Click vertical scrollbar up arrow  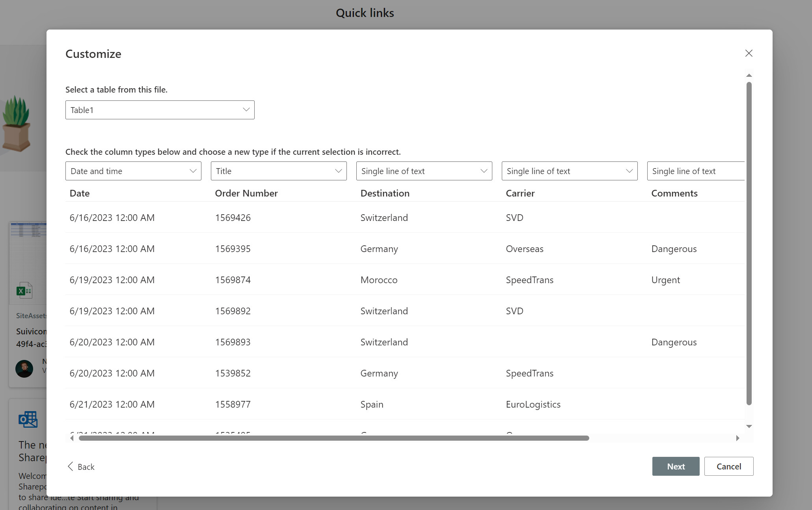tap(749, 75)
